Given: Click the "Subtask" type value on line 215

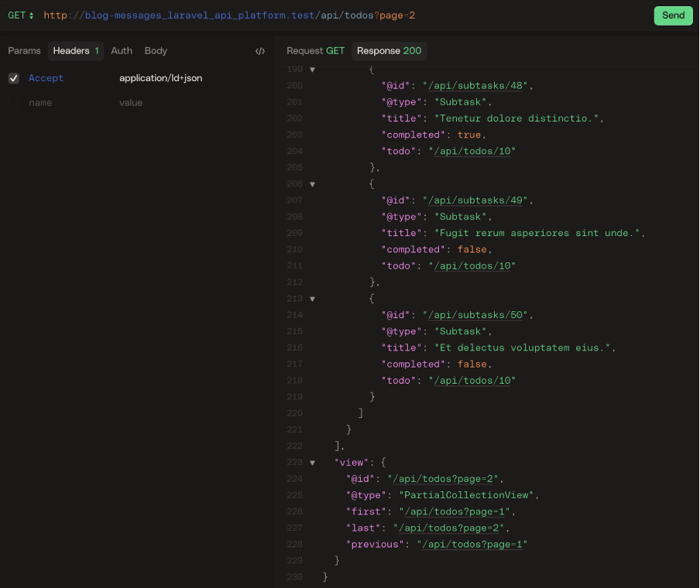Looking at the screenshot, I should (460, 331).
